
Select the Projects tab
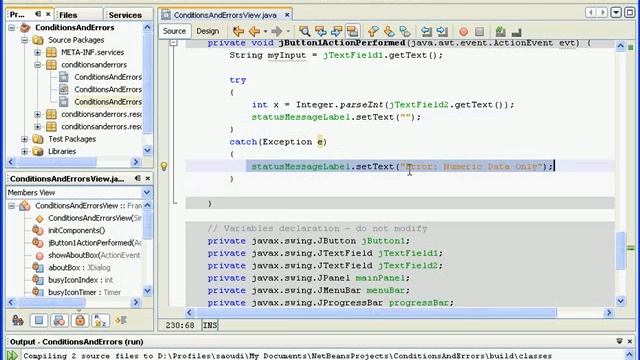(x=17, y=14)
